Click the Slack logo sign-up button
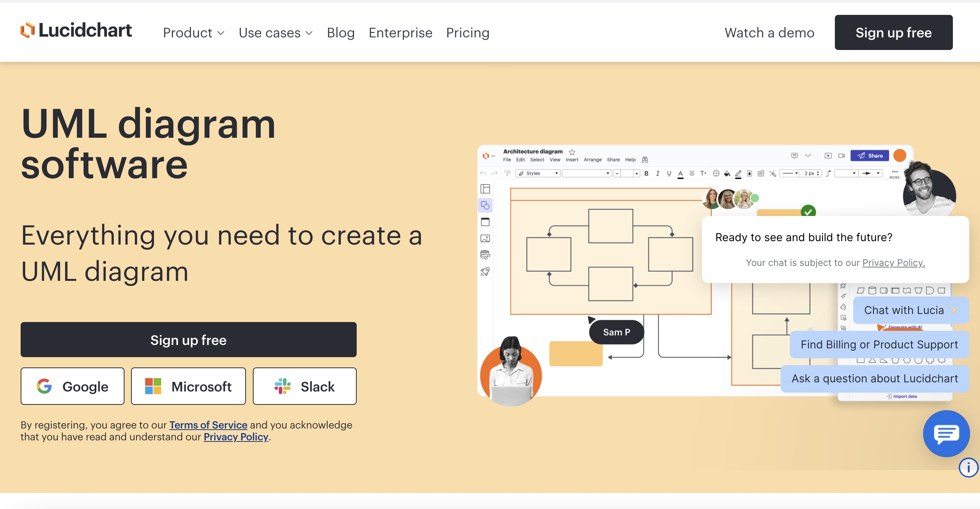The width and height of the screenshot is (980, 509). [x=304, y=386]
